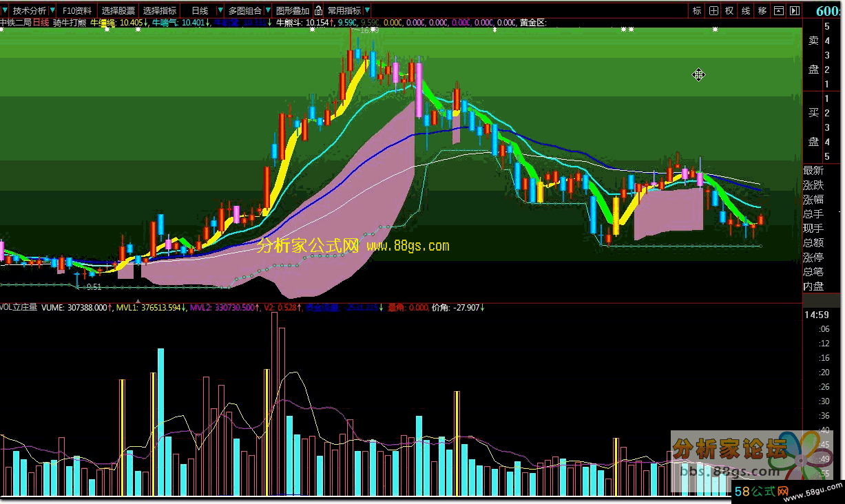The height and width of the screenshot is (504, 845).
Task: Click the 涨停 sidebar row
Action: tap(813, 257)
